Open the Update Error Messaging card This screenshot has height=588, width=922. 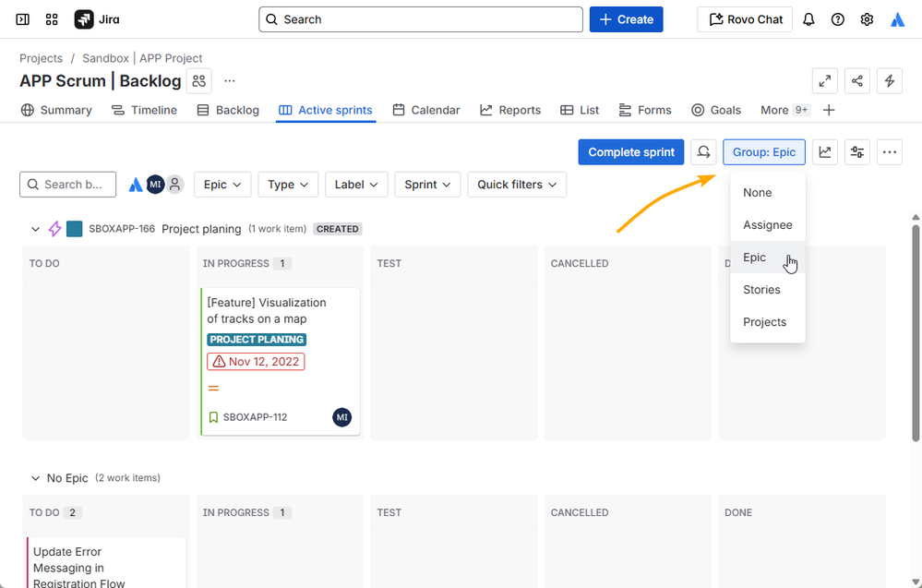[106, 563]
